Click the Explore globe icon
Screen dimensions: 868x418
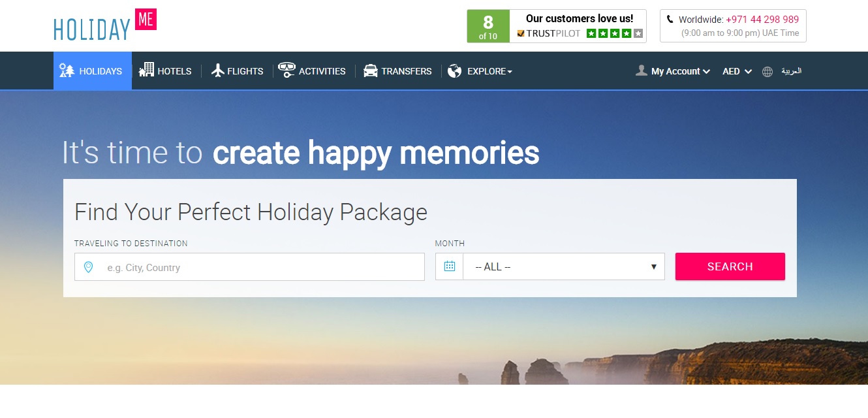[x=455, y=71]
